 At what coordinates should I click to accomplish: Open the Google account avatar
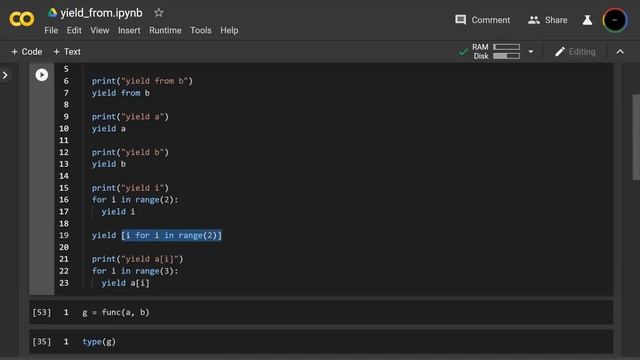point(614,20)
